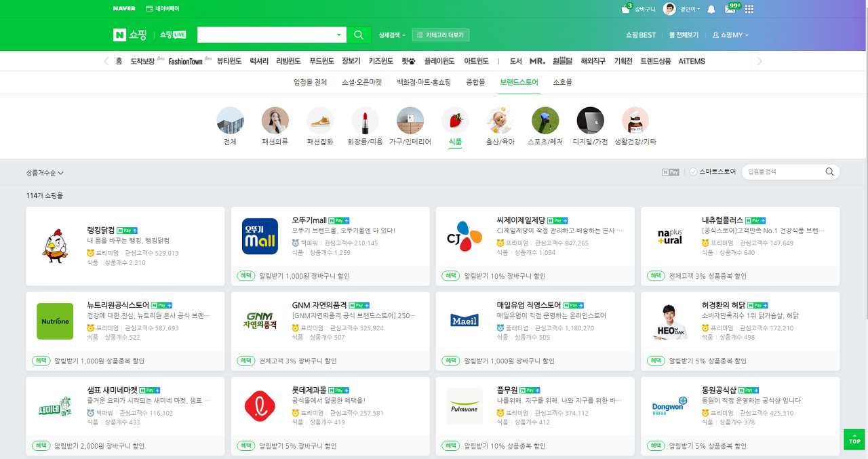Open the Naver apps grid icon

[749, 9]
